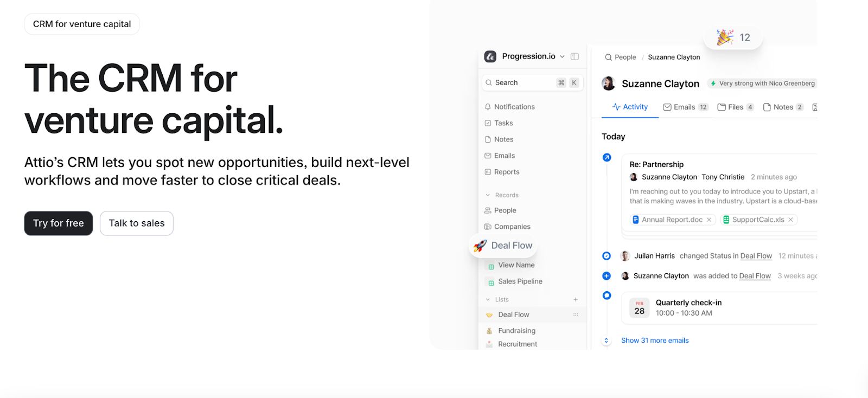Click the Fundraising money bag icon
868x398 pixels.
(x=489, y=331)
